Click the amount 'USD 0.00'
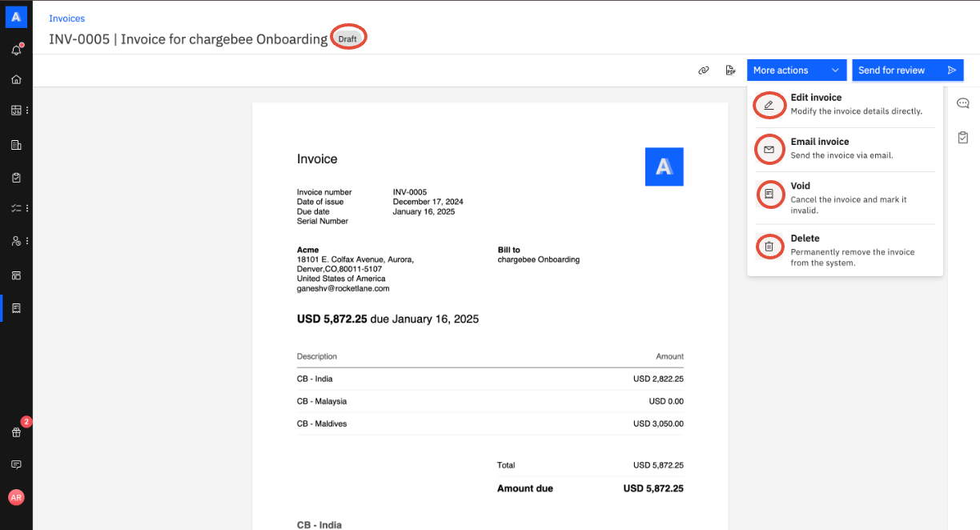The image size is (980, 530). [x=666, y=401]
